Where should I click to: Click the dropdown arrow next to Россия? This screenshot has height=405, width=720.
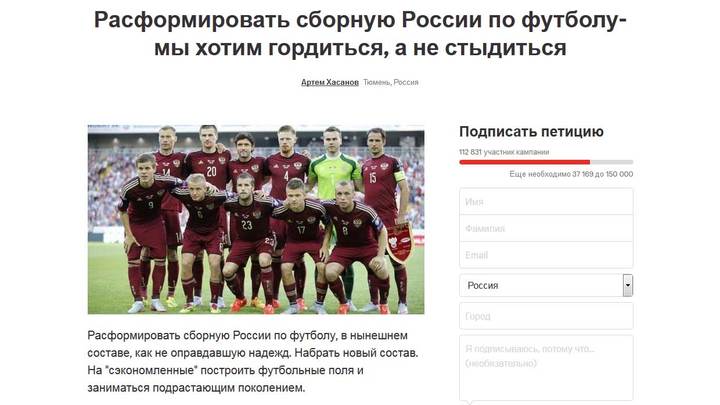(627, 285)
